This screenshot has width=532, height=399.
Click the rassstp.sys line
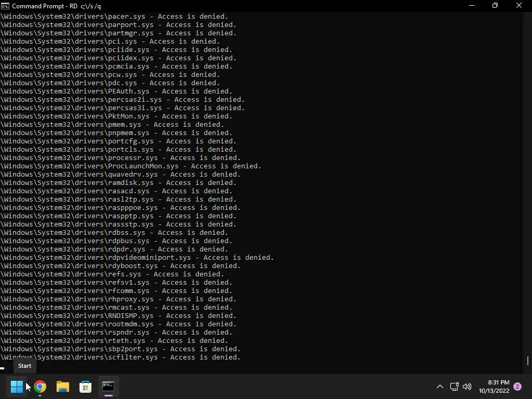tap(118, 224)
